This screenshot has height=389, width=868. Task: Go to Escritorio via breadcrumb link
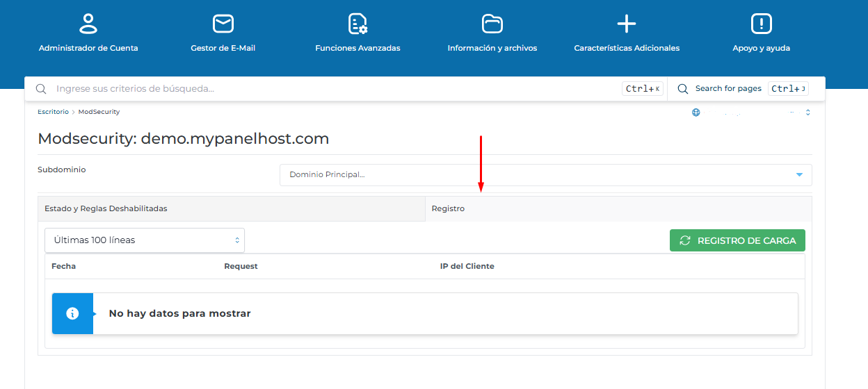(53, 112)
